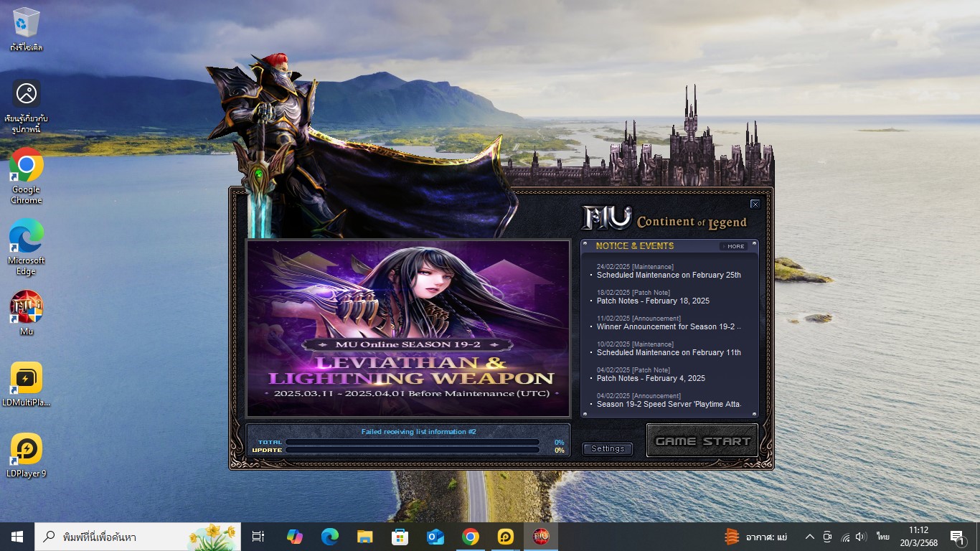The height and width of the screenshot is (551, 980).
Task: Open Microsoft Store from the taskbar
Action: [400, 537]
